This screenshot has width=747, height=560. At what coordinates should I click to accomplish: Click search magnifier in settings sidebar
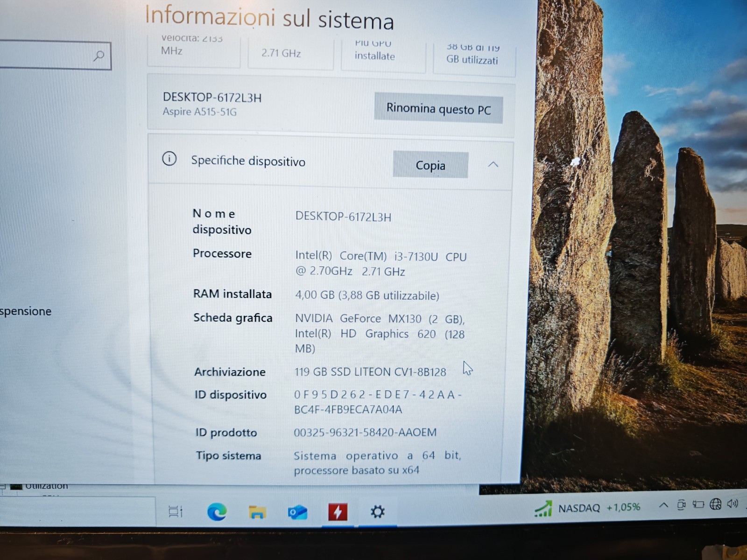point(99,56)
